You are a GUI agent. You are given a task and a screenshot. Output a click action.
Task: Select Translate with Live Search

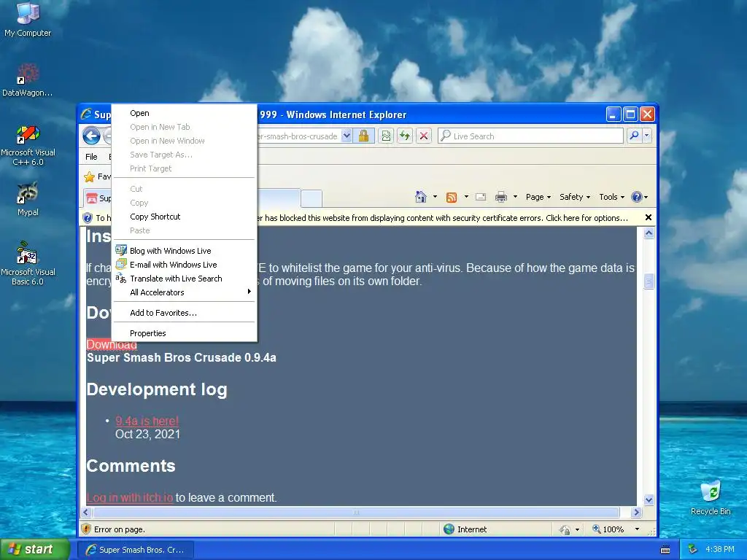185,279
